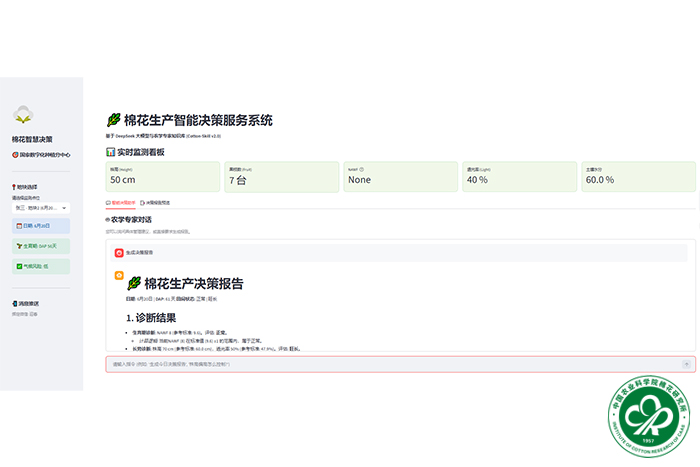Click the 气候风险 status box

(41, 266)
